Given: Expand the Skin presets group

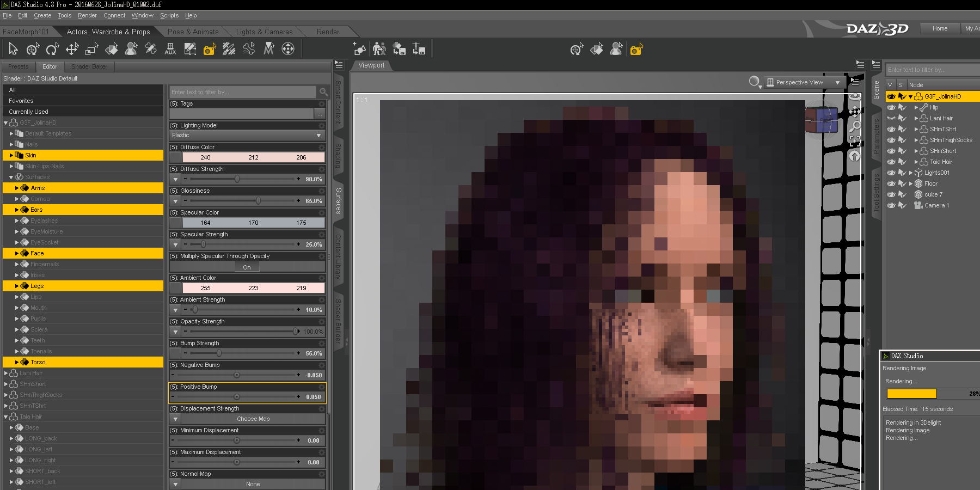Looking at the screenshot, I should 11,155.
